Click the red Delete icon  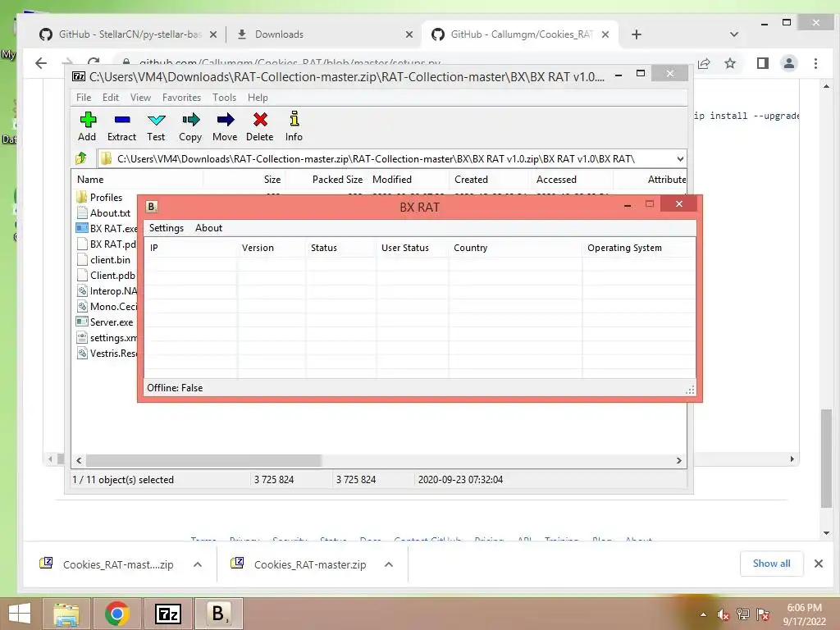pyautogui.click(x=260, y=120)
